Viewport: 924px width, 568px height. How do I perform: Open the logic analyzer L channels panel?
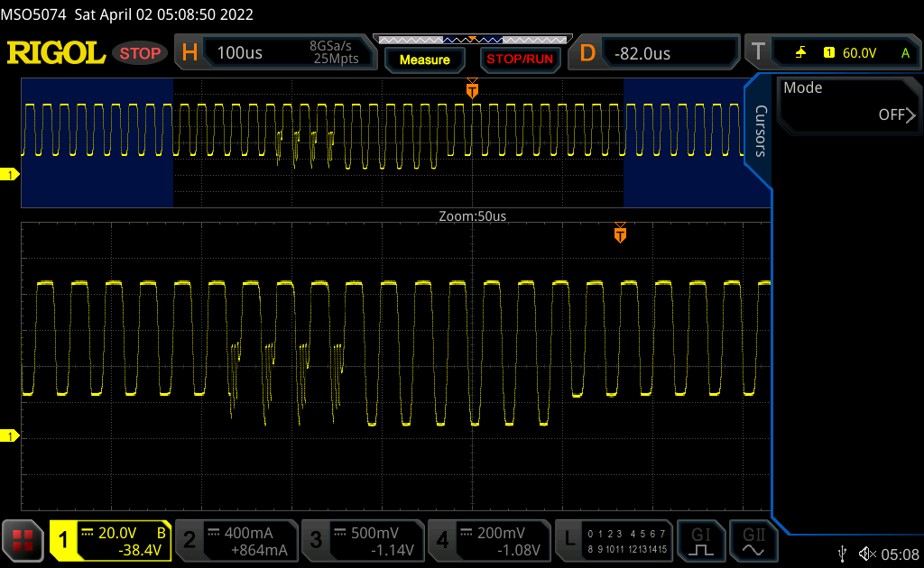(614, 541)
